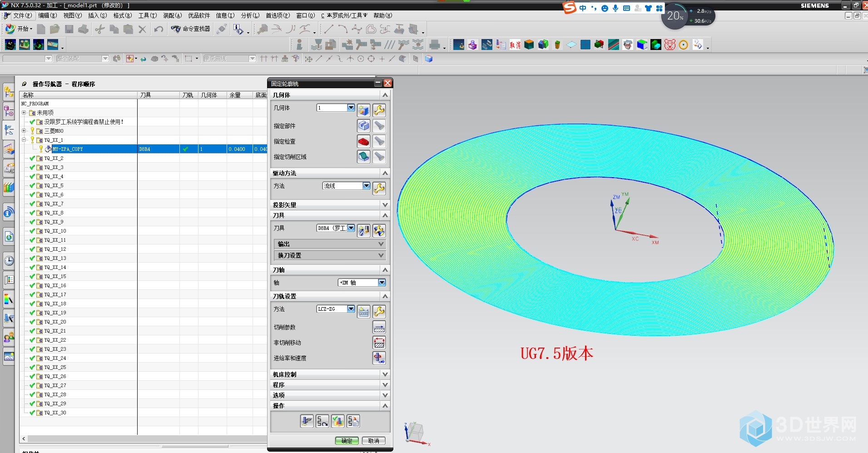
Task: Click the 指定部件 select part icon
Action: click(364, 126)
